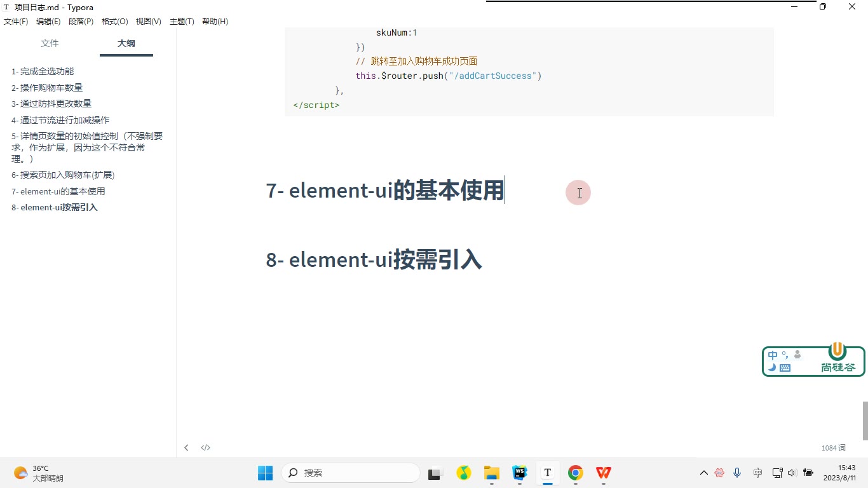
Task: Open the 段落(P) menu
Action: click(x=81, y=22)
